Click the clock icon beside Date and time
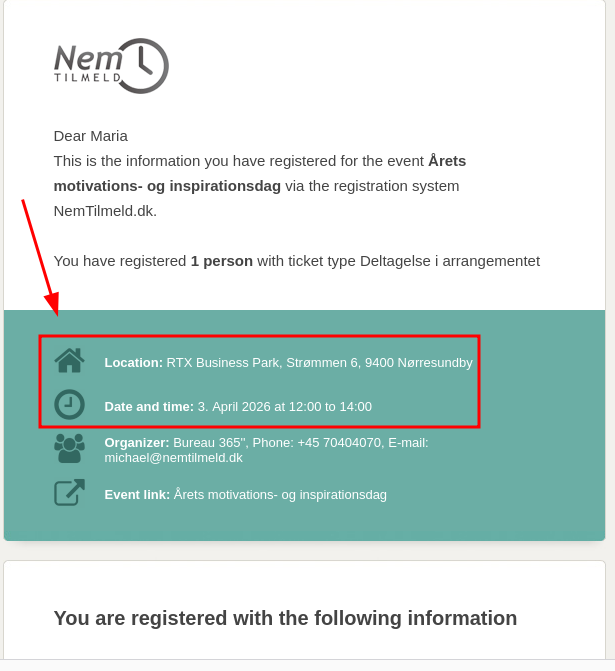This screenshot has width=615, height=671. click(x=69, y=405)
